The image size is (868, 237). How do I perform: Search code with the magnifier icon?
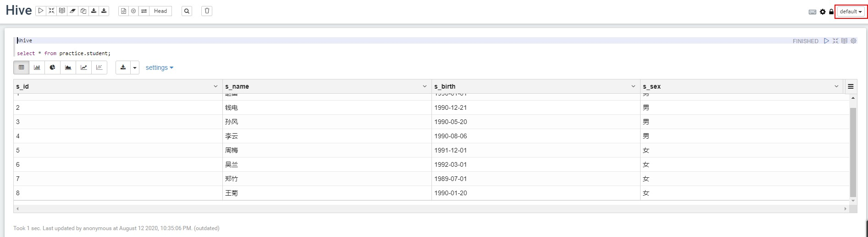pos(187,11)
